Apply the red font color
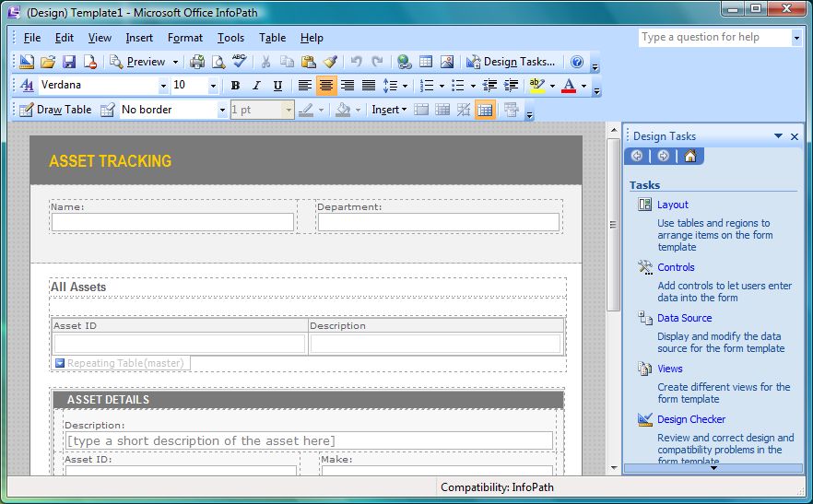This screenshot has width=813, height=504. pyautogui.click(x=569, y=85)
